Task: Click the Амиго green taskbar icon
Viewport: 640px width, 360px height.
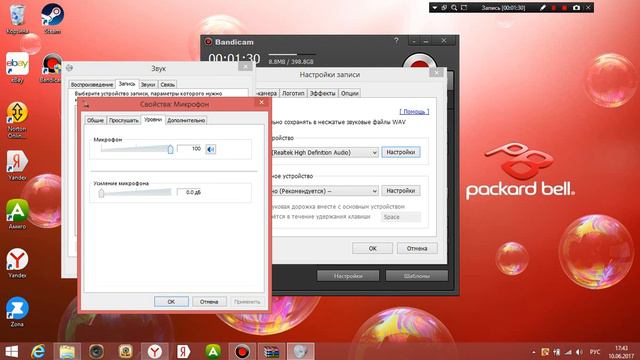Action: click(x=213, y=352)
